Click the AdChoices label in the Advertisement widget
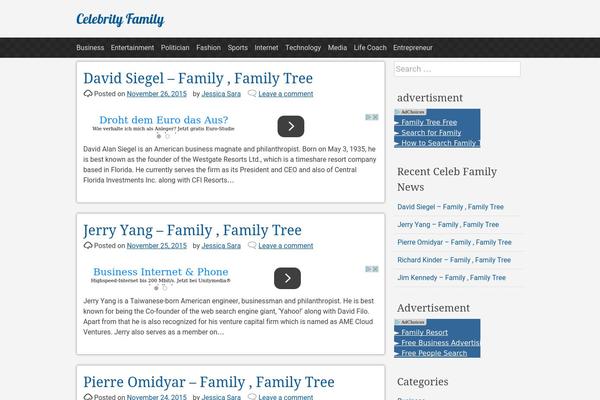This screenshot has height=400, width=600. 410,322
